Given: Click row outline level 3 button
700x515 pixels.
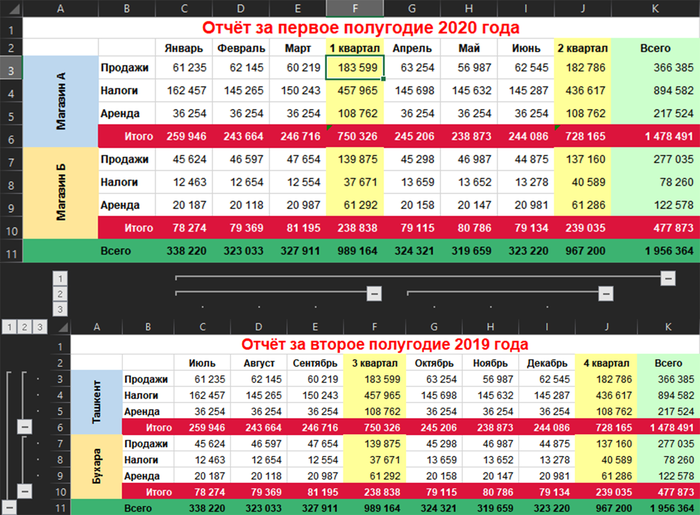Looking at the screenshot, I should coord(40,326).
